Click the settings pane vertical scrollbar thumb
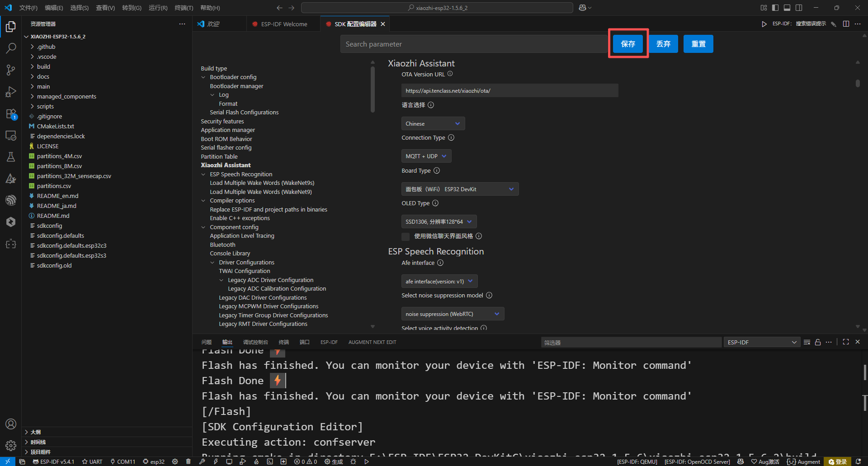868x466 pixels. click(858, 84)
